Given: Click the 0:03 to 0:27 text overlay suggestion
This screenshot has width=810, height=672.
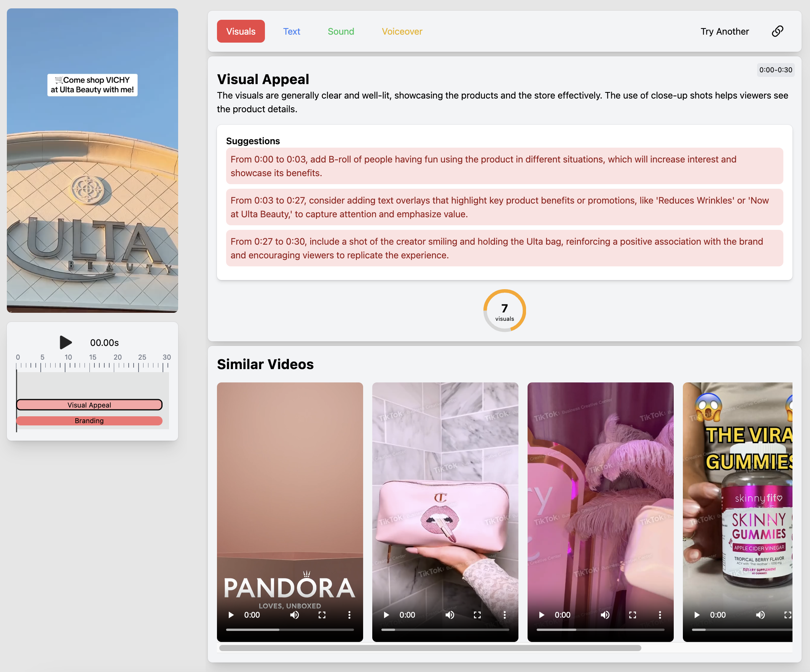Looking at the screenshot, I should pyautogui.click(x=505, y=207).
